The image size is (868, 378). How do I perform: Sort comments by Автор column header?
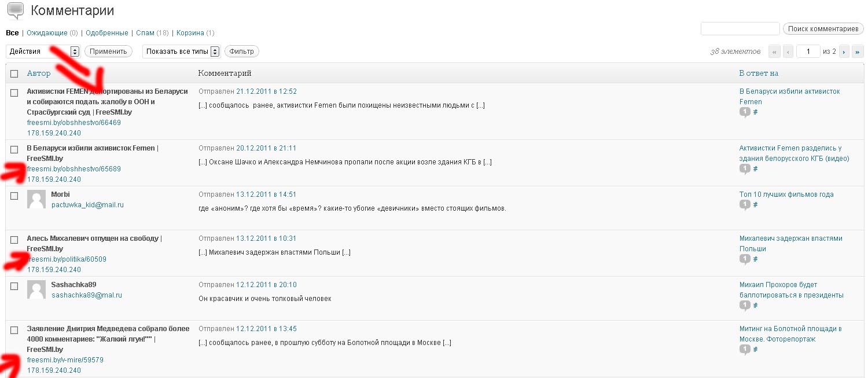(x=39, y=74)
